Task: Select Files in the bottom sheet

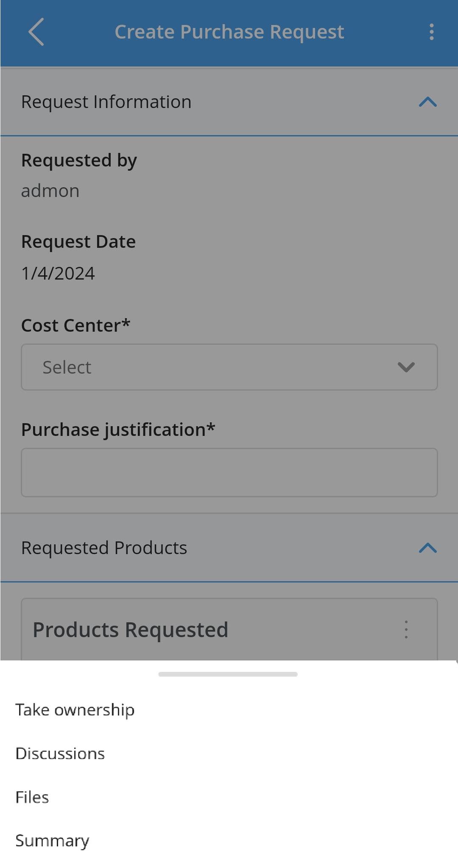Action: [x=32, y=797]
